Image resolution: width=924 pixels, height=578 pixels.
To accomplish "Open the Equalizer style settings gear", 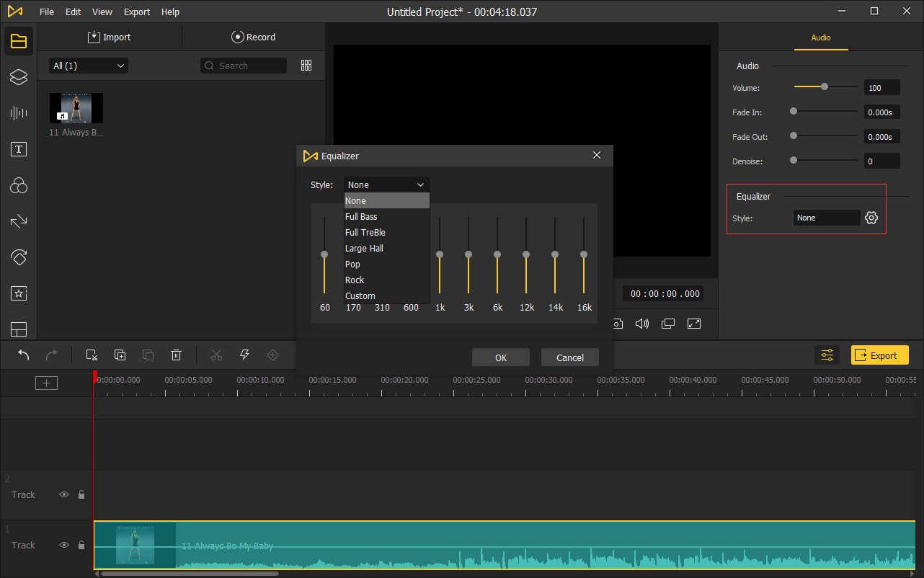I will click(871, 217).
